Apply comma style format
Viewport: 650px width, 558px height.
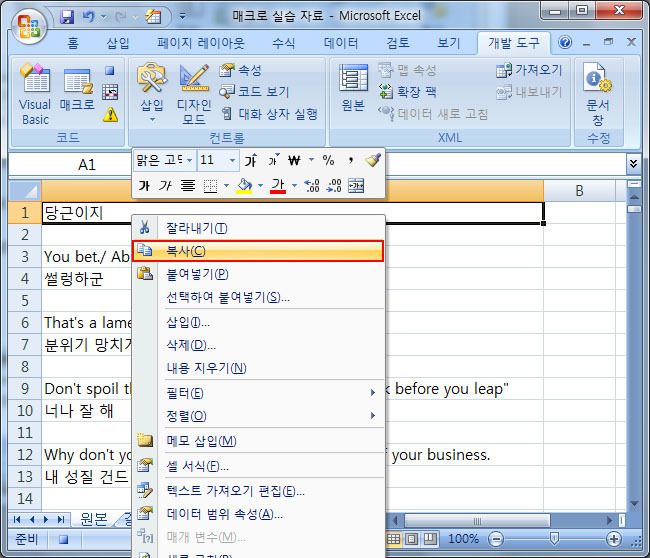pos(351,160)
